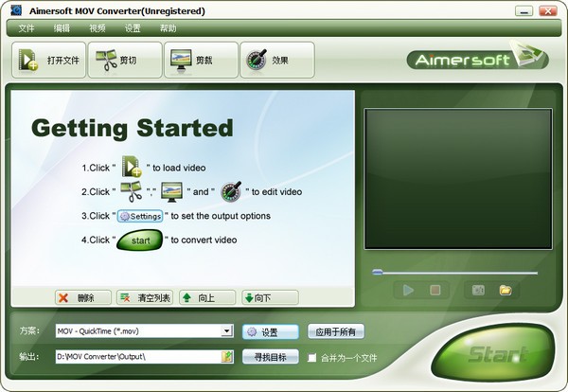Click the green up arrow icon on 向上

pos(186,298)
